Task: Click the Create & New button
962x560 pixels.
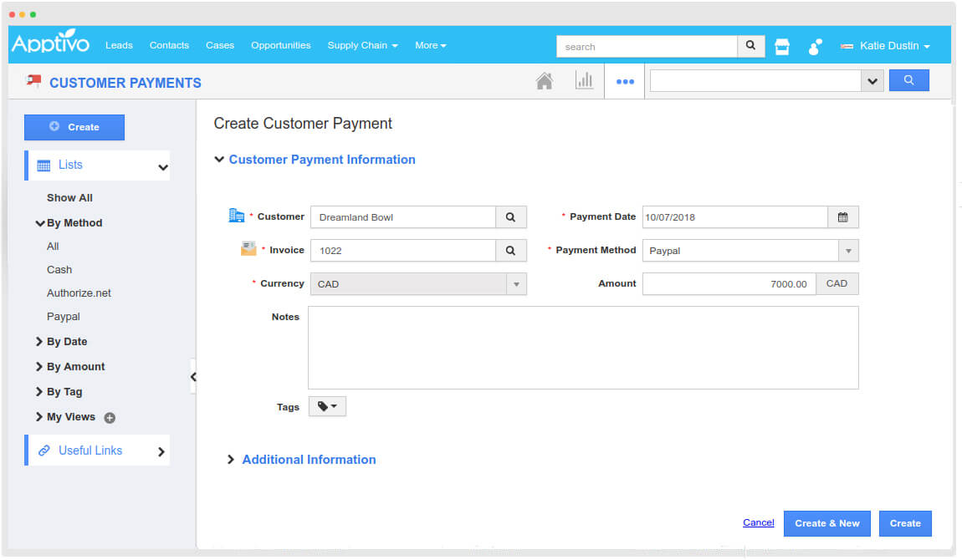Action: point(826,523)
